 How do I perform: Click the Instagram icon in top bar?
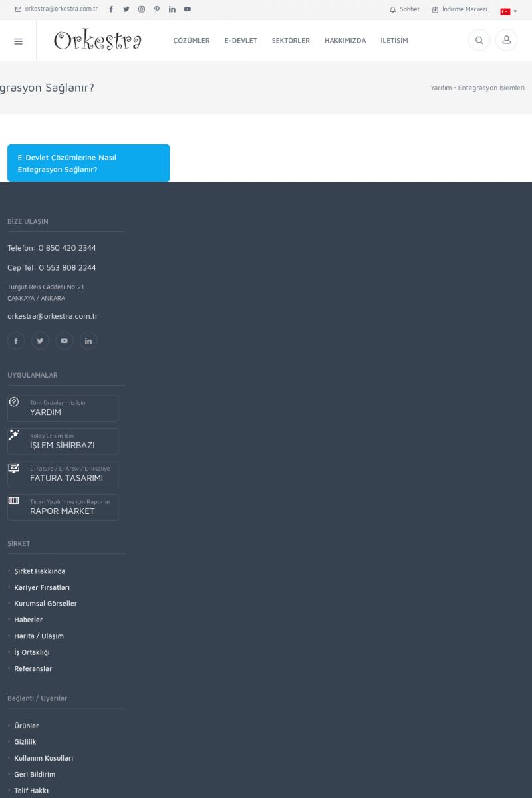142,9
